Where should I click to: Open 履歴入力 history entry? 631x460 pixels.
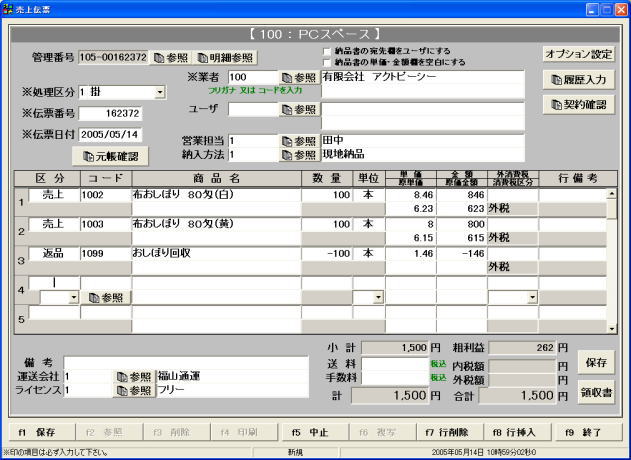point(579,80)
